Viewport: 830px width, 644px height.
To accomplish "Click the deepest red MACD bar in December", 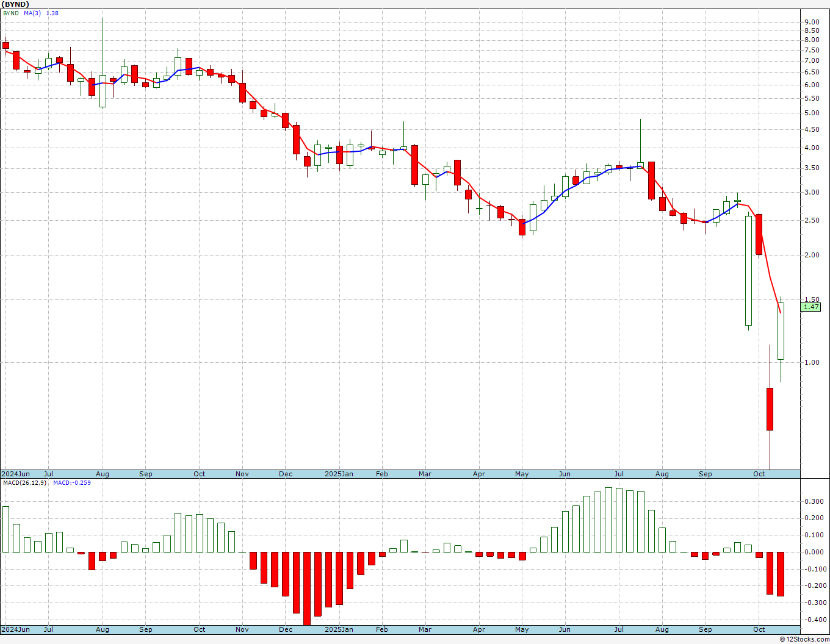I will 307,589.
